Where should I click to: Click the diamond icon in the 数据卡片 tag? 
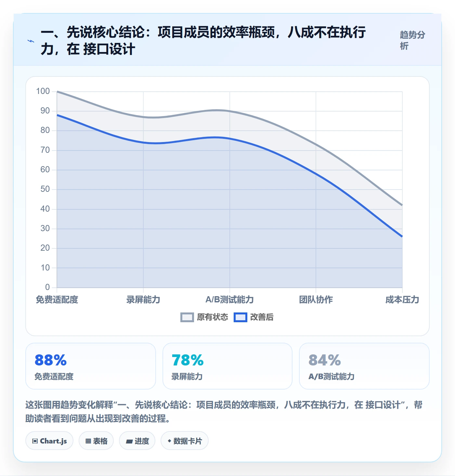coord(169,441)
